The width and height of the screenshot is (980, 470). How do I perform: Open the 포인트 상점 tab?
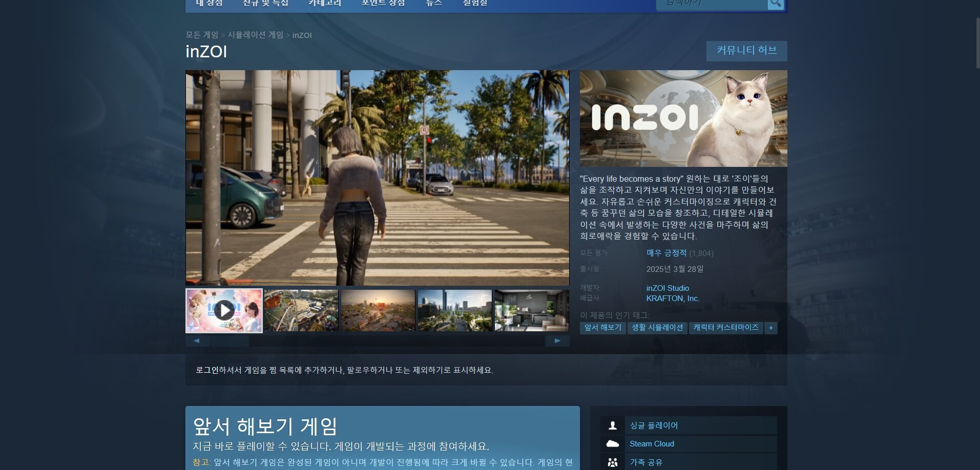click(383, 3)
